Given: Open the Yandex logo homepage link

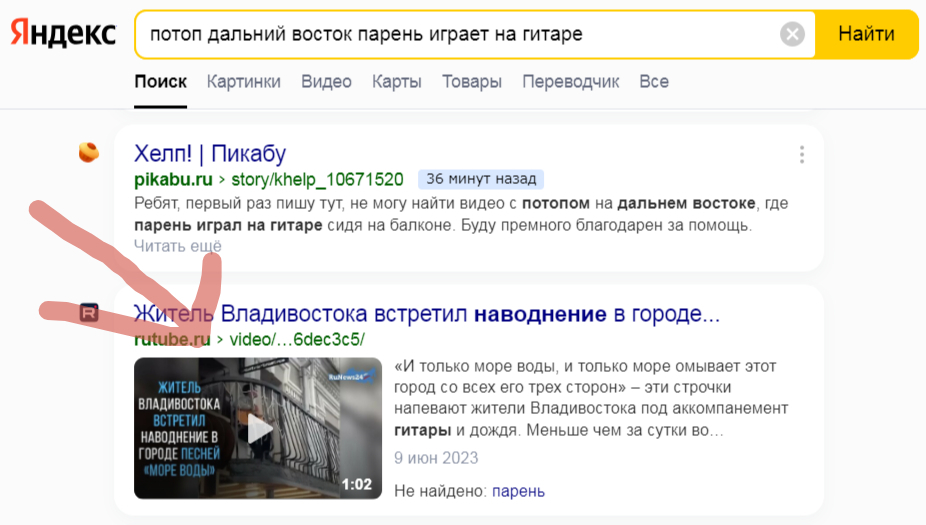Looking at the screenshot, I should [63, 34].
